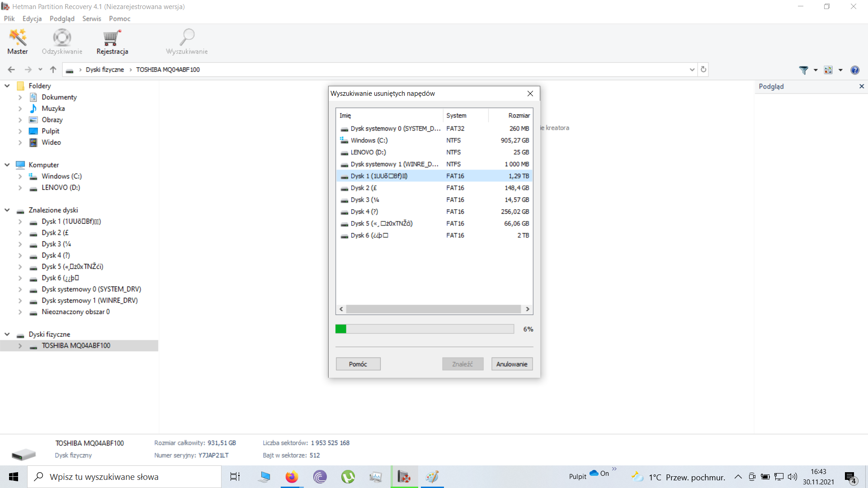The height and width of the screenshot is (488, 868).
Task: Click the Pomoc button in dialog
Action: [358, 364]
